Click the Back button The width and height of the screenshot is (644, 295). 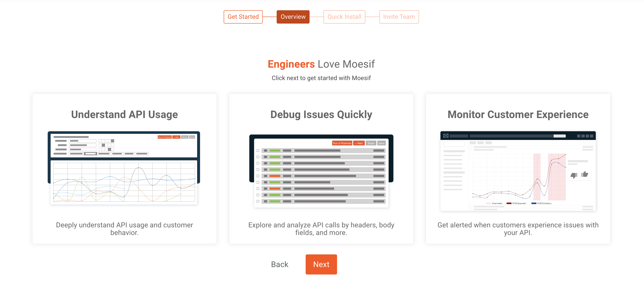click(x=279, y=264)
